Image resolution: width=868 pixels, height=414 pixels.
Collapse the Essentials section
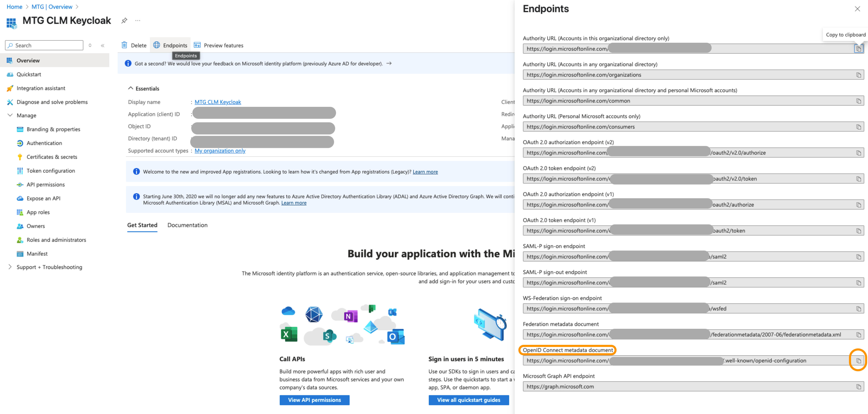coord(131,88)
